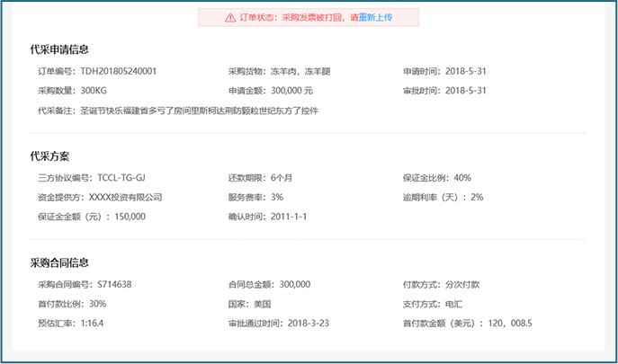
Task: Select the 采购合同信息 section heading
Action: [59, 262]
